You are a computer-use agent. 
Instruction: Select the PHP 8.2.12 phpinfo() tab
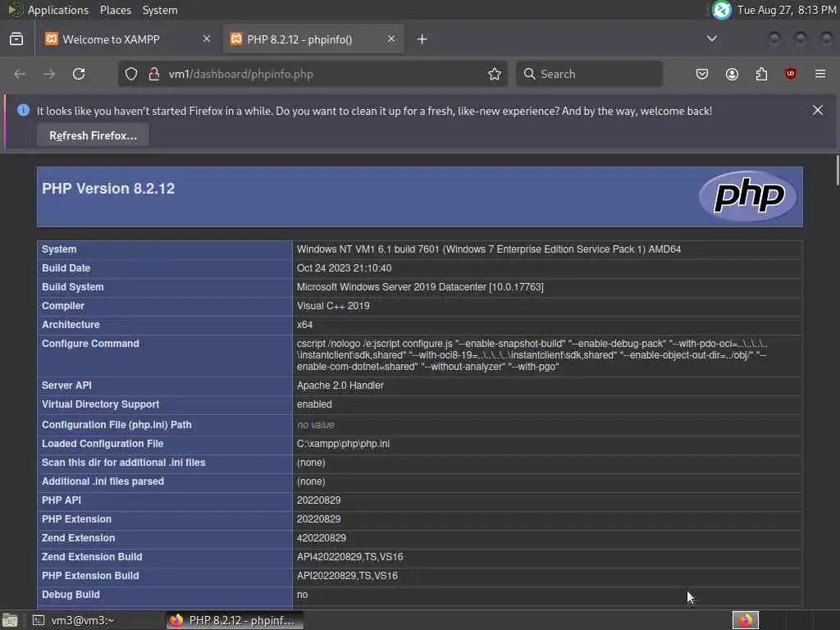click(x=313, y=39)
